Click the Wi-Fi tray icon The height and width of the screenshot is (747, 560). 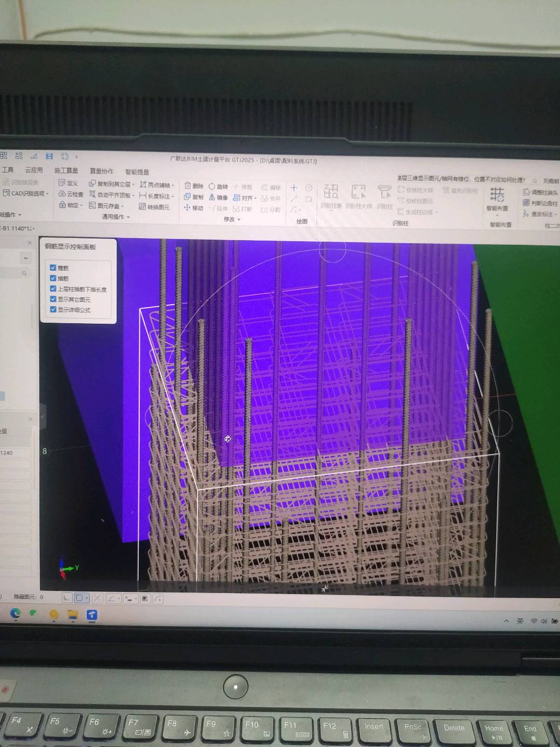tap(534, 621)
